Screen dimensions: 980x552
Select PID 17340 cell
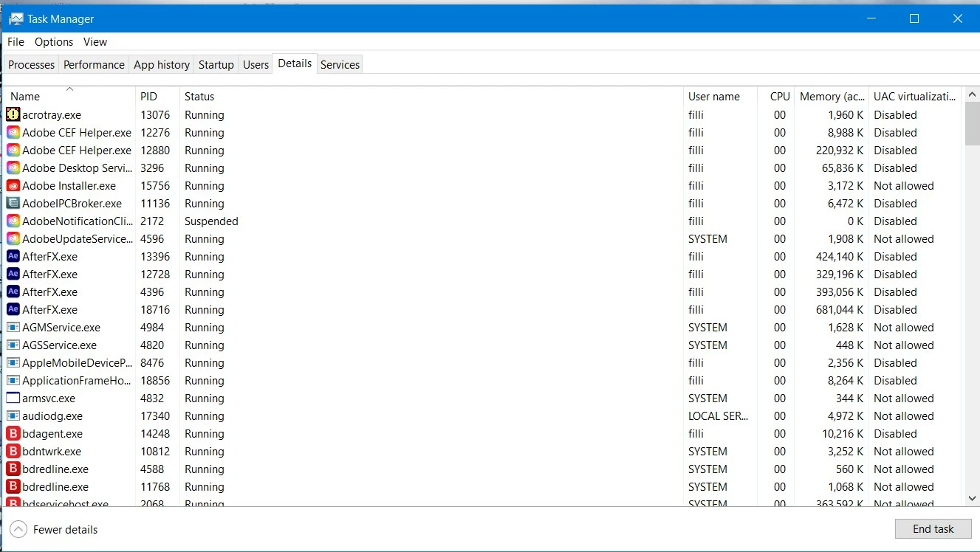click(155, 416)
